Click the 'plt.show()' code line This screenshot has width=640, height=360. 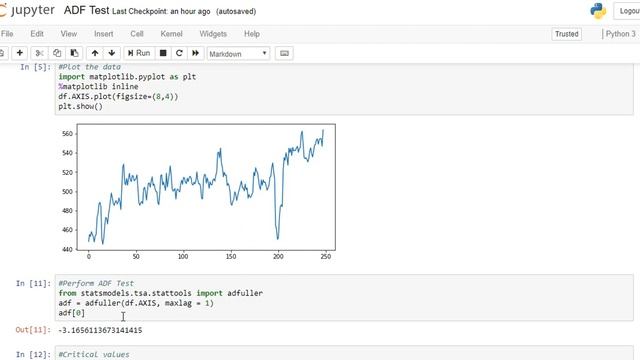[80, 106]
